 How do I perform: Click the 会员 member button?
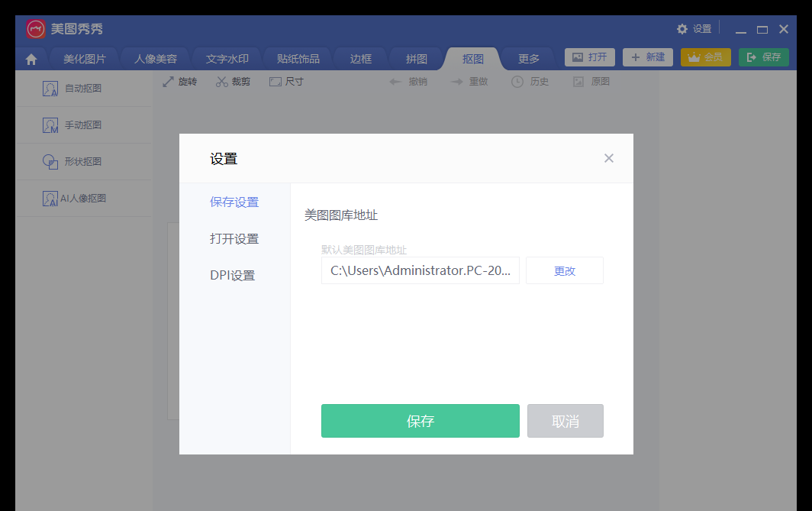pos(706,57)
